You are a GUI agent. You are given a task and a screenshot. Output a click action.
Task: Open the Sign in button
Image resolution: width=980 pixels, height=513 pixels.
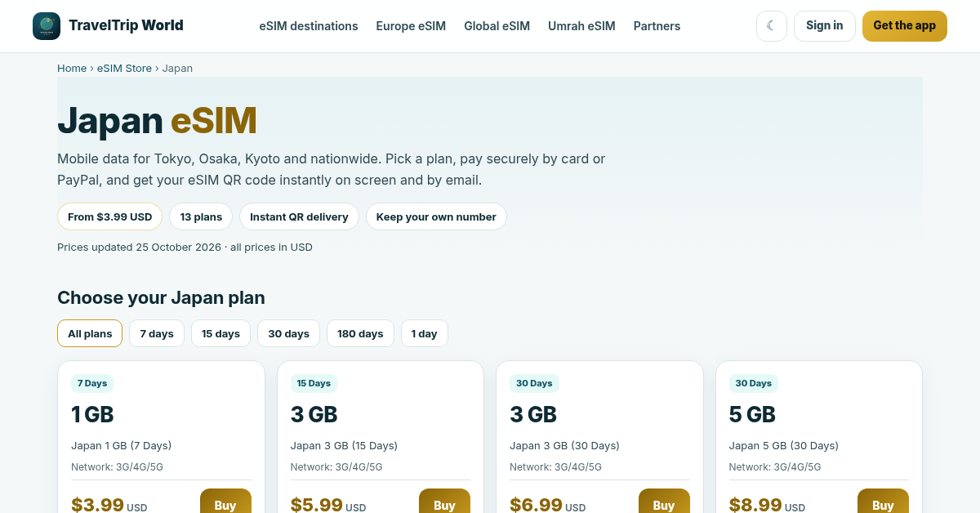(825, 26)
